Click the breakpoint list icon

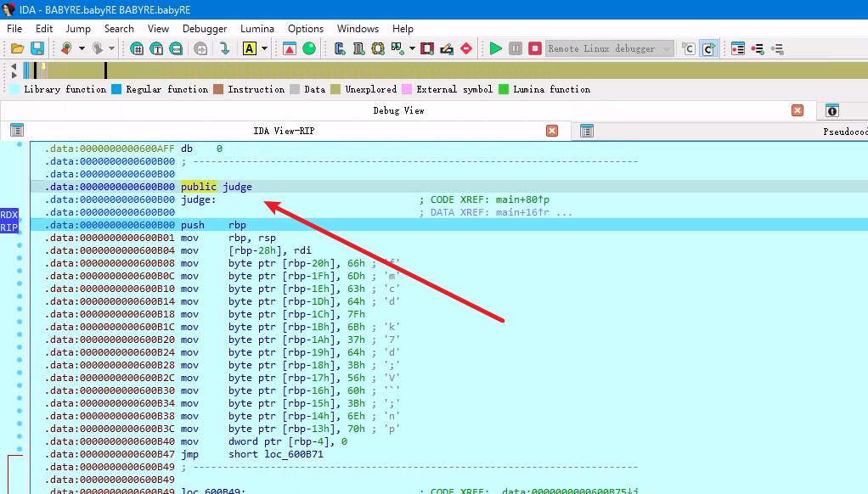[738, 48]
